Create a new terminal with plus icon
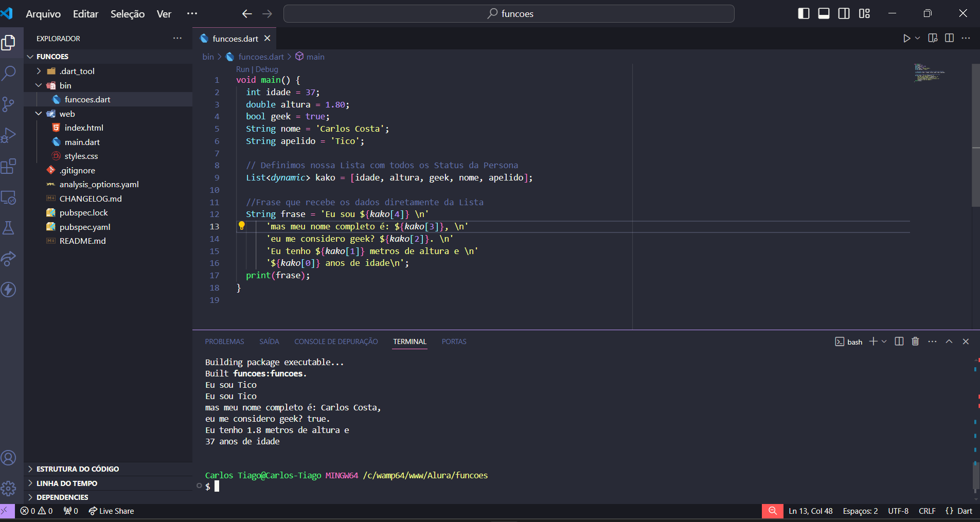The width and height of the screenshot is (980, 522). click(873, 341)
